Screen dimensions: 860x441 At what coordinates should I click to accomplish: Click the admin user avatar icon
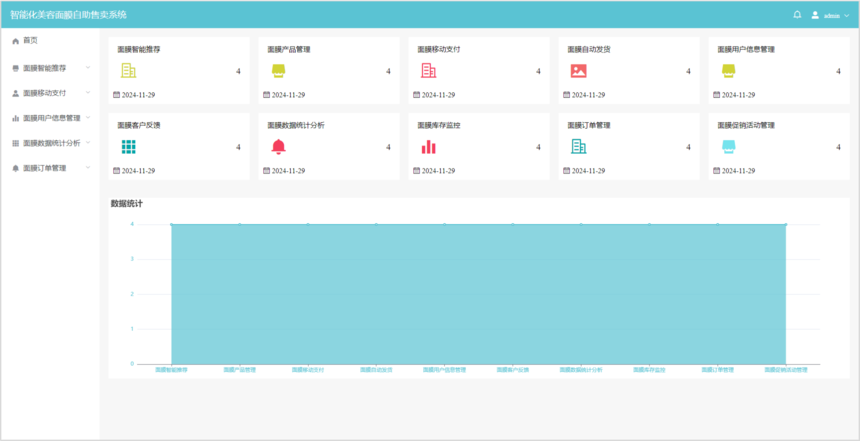point(815,15)
